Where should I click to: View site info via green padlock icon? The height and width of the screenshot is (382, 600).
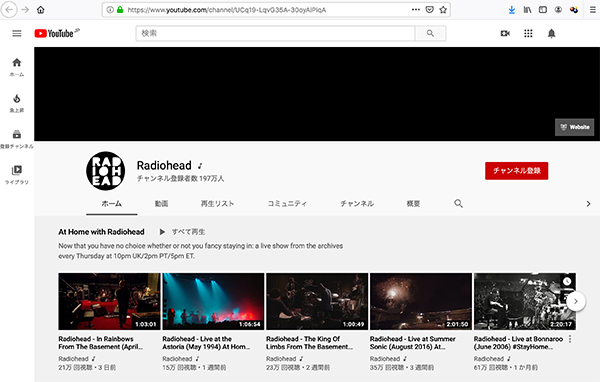click(120, 10)
